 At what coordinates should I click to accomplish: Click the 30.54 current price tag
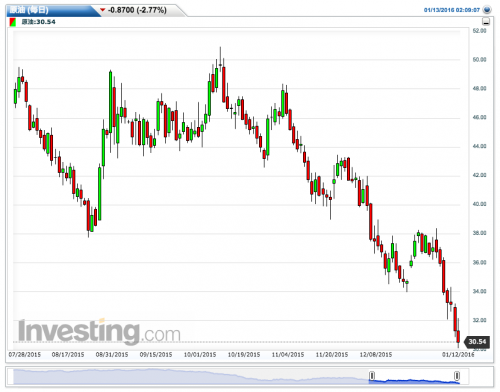click(477, 342)
